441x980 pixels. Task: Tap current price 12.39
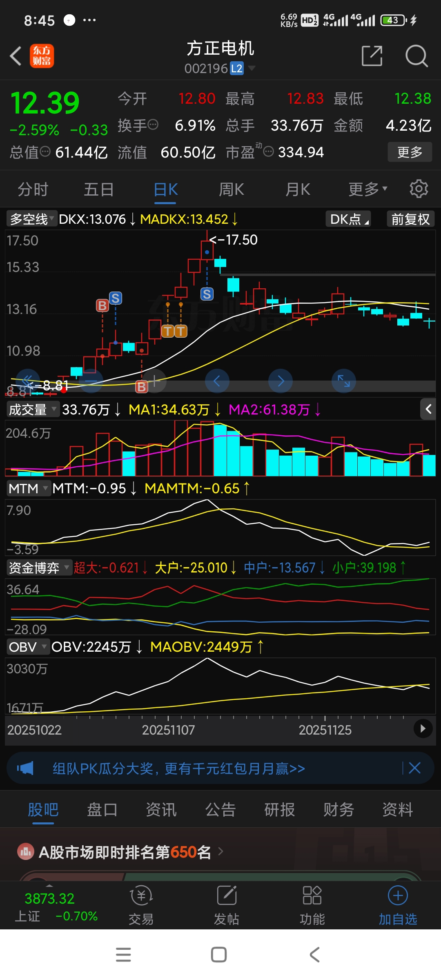pos(45,102)
